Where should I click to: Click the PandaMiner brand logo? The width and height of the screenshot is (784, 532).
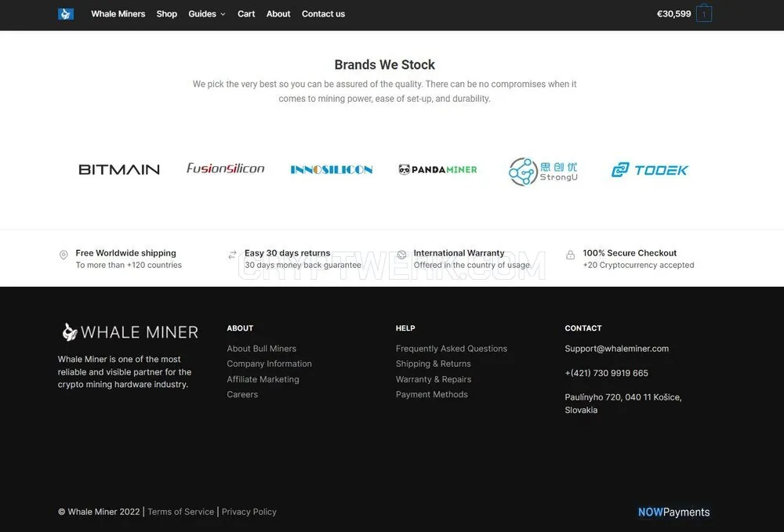point(437,170)
